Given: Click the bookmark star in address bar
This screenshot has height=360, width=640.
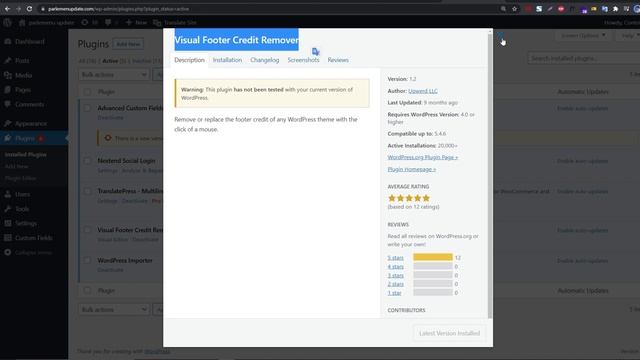Looking at the screenshot, I should (514, 9).
